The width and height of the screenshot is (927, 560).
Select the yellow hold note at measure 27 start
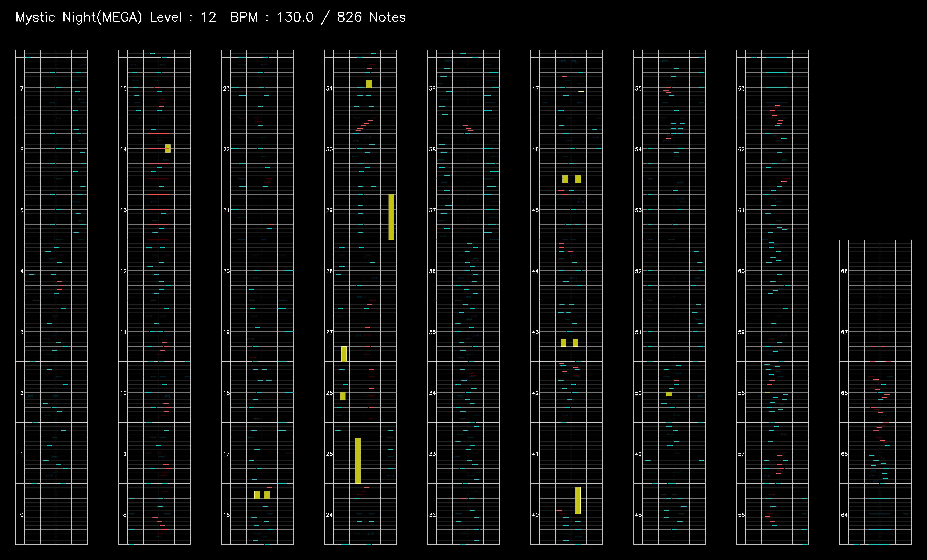(344, 354)
